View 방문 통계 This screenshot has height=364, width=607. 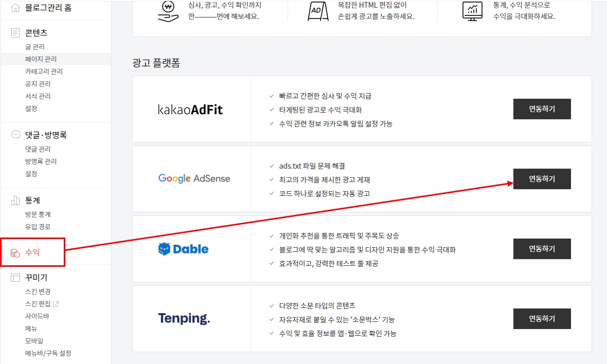point(38,214)
